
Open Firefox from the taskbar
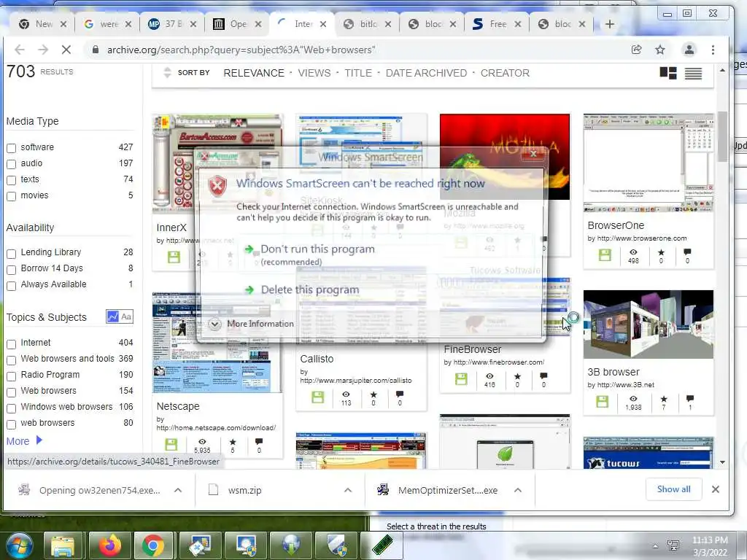[x=109, y=545]
